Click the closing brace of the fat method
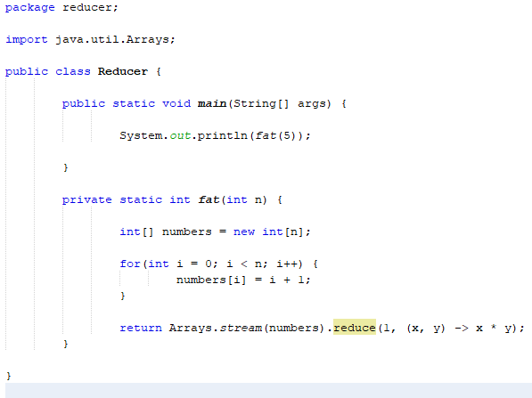The image size is (532, 398). coord(66,344)
